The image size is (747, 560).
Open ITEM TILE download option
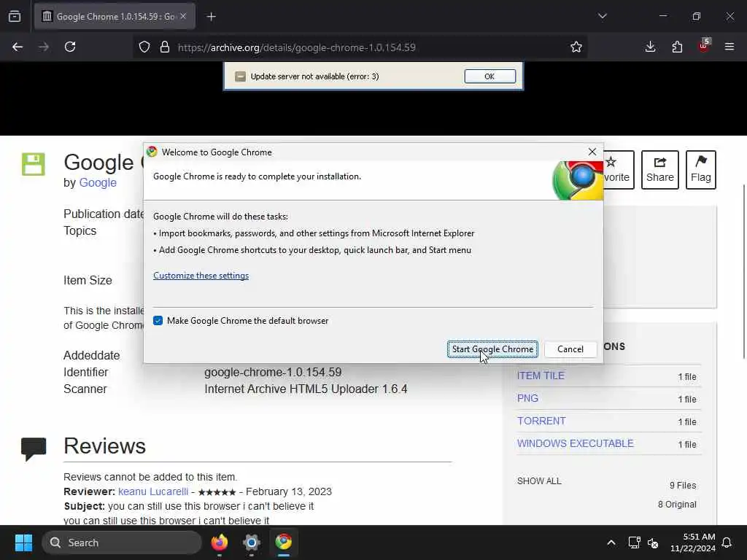(541, 376)
